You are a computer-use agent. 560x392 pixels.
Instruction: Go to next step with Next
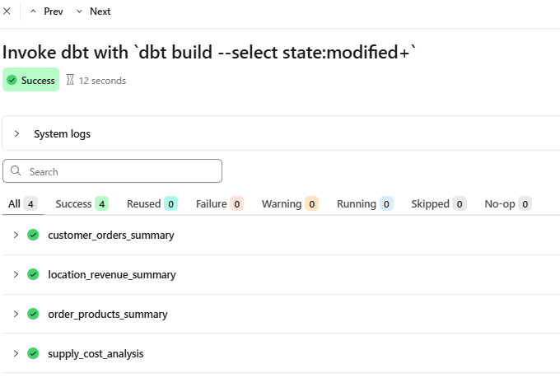(x=93, y=12)
